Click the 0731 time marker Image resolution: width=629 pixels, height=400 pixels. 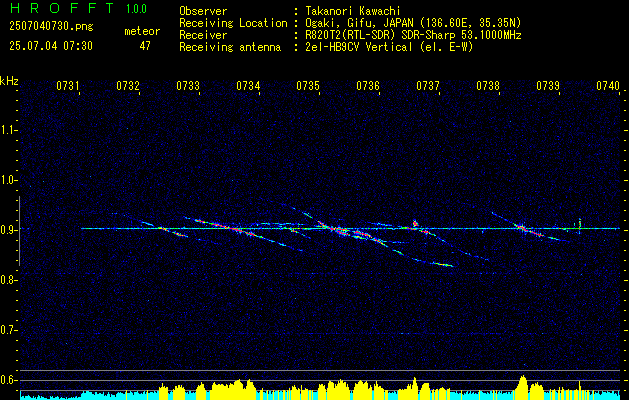pyautogui.click(x=67, y=86)
